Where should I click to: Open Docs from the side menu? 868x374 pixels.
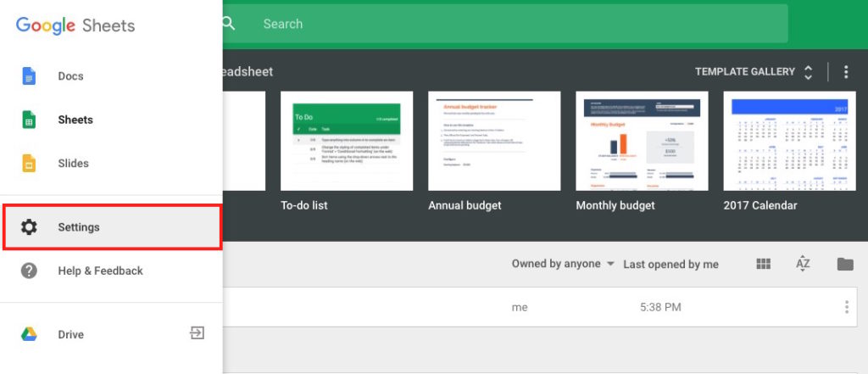point(111,76)
